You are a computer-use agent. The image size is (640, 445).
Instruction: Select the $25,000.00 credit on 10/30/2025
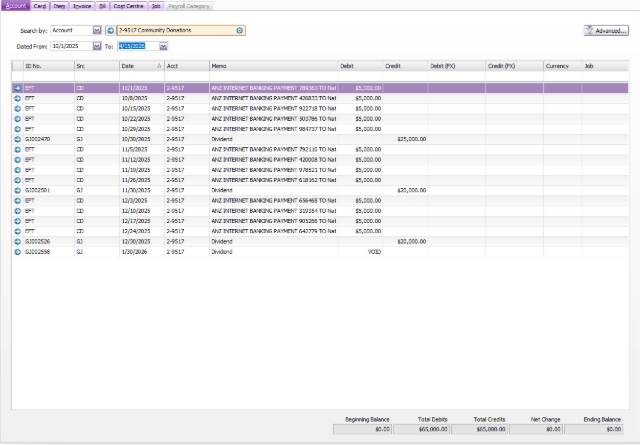[x=411, y=139]
